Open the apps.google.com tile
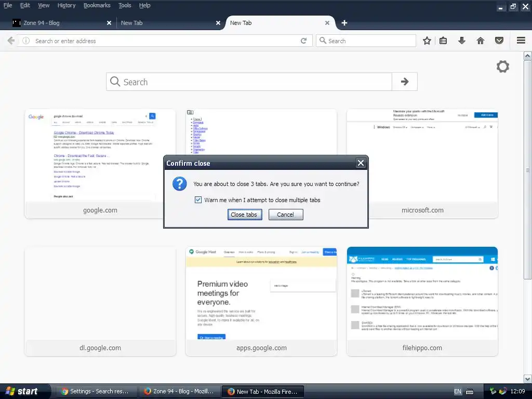This screenshot has height=399, width=532. pyautogui.click(x=261, y=301)
